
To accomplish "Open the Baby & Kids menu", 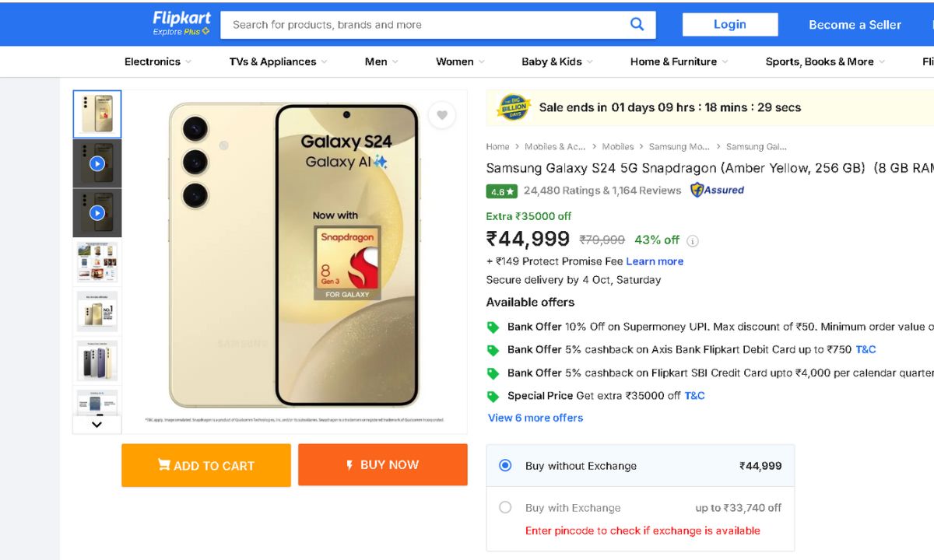I will point(557,61).
